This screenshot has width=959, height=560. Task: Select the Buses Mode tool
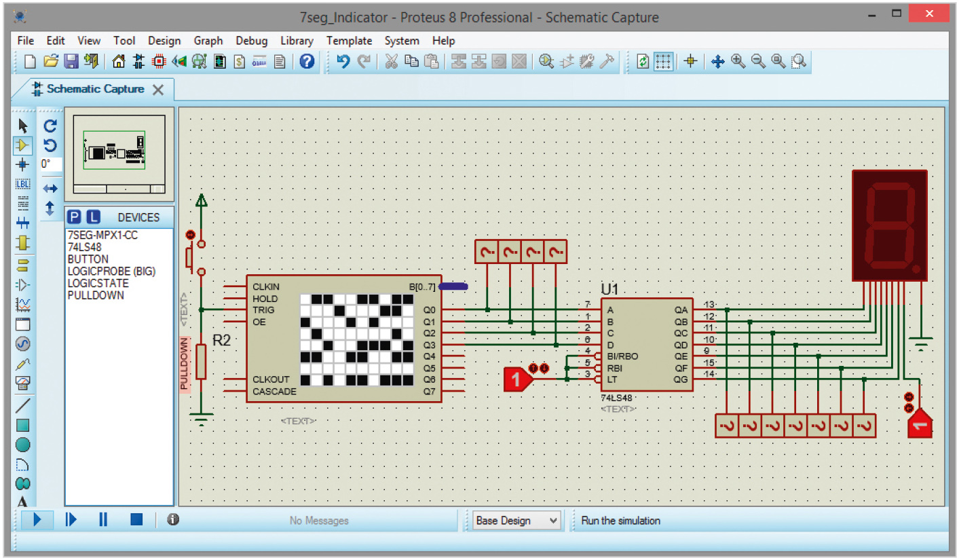pos(23,223)
